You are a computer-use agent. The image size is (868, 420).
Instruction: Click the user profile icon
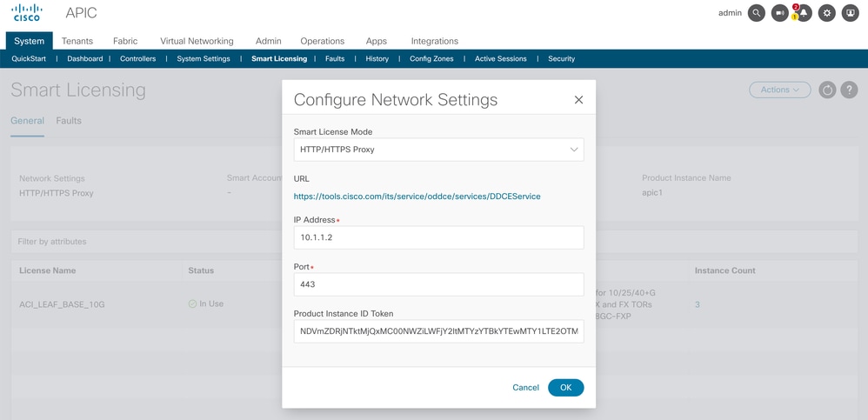tap(851, 13)
